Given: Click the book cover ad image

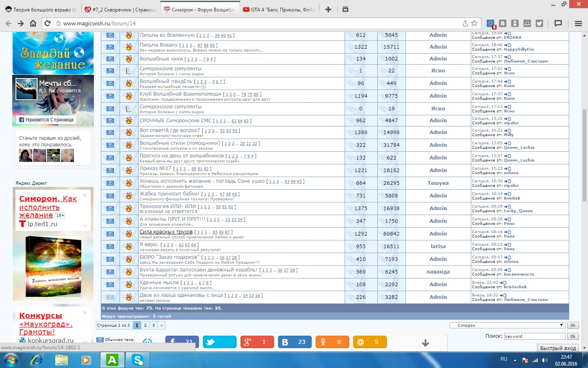Looking at the screenshot, I should pos(53,266).
